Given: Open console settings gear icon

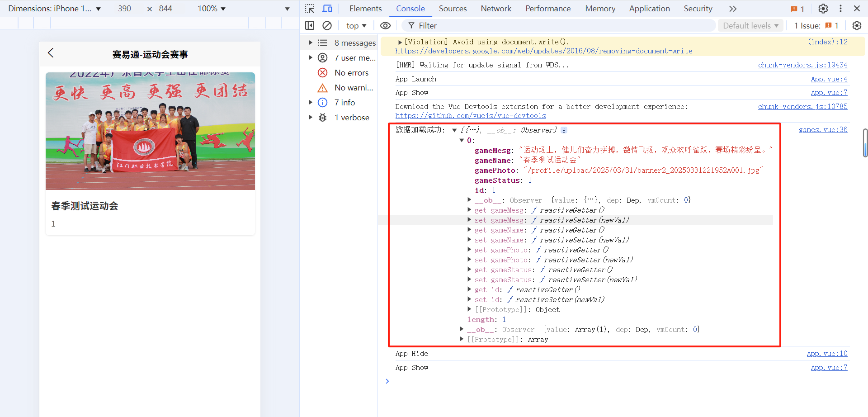Looking at the screenshot, I should [857, 26].
